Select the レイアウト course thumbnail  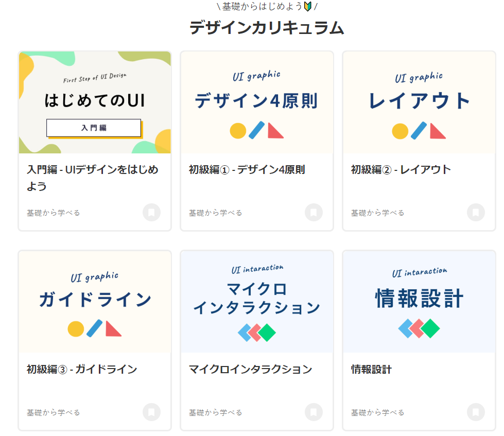click(419, 103)
